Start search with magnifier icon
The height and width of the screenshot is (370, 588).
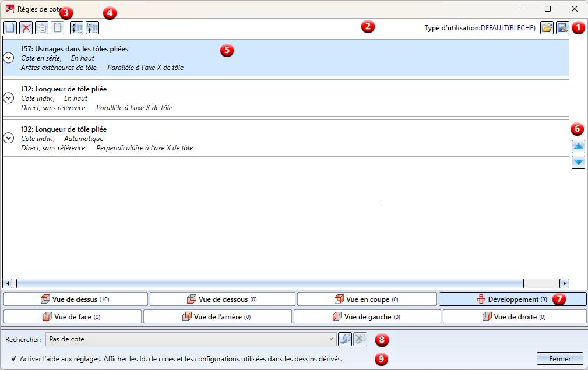point(344,339)
